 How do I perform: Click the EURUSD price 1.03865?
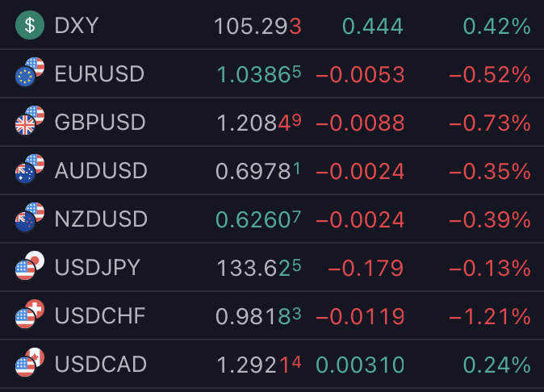(259, 74)
